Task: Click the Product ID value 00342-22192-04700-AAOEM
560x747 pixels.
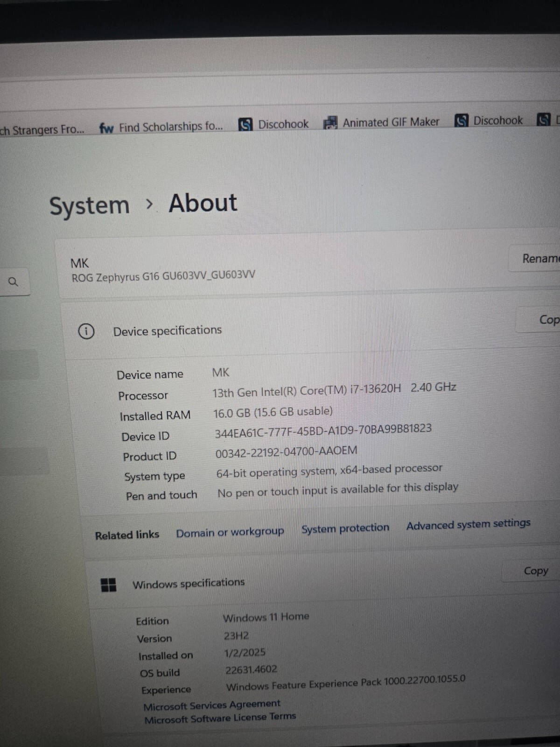Action: click(x=286, y=452)
